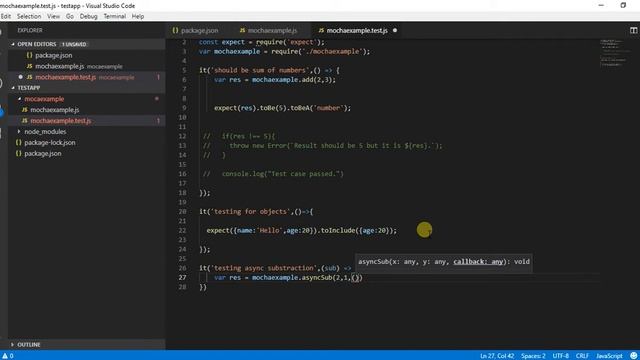Change file encoding via UTF-8

click(560, 356)
